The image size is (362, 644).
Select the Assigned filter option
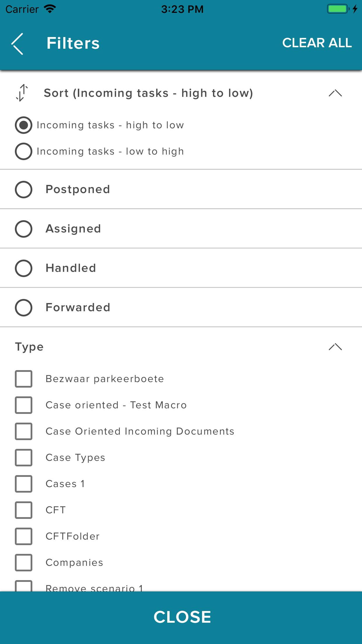tap(24, 229)
